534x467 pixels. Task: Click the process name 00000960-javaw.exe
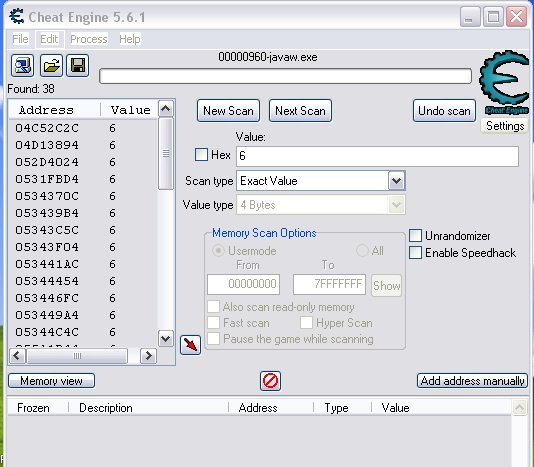coord(268,57)
